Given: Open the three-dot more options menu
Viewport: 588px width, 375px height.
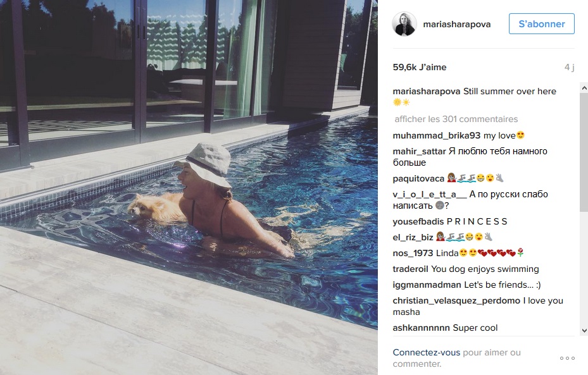Looking at the screenshot, I should tap(567, 358).
